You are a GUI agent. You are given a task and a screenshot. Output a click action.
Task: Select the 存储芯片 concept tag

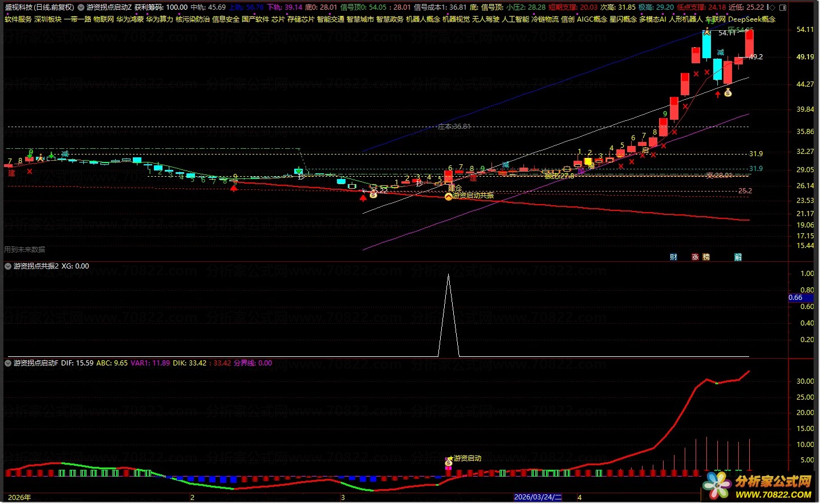click(x=301, y=19)
